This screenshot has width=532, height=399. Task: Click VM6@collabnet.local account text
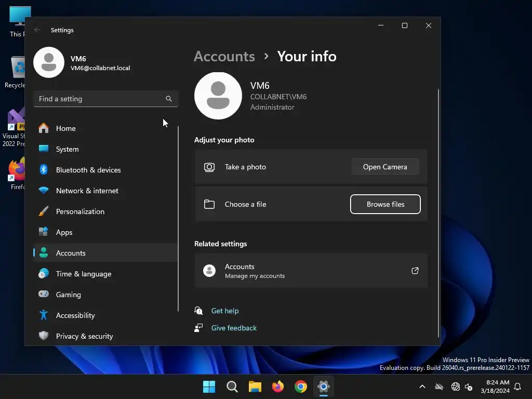pos(100,68)
